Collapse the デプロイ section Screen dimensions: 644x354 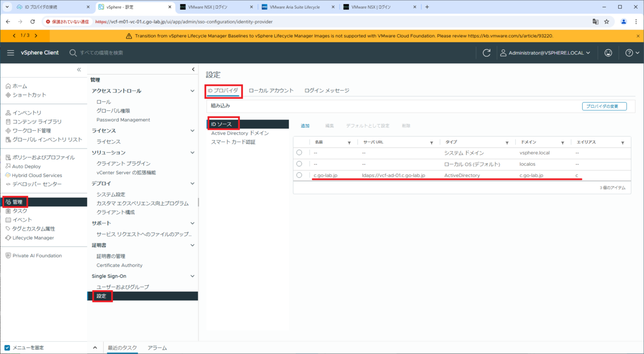(x=193, y=183)
